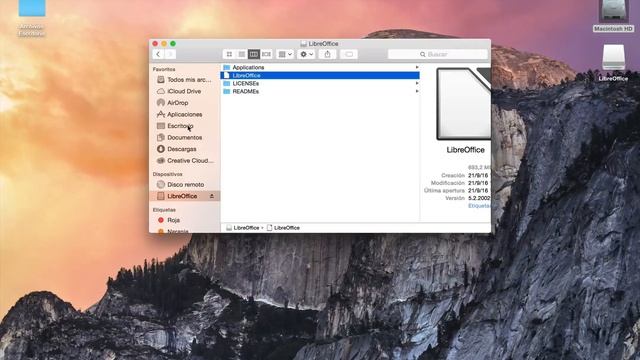Click the edit tags toolbar button

point(349,54)
